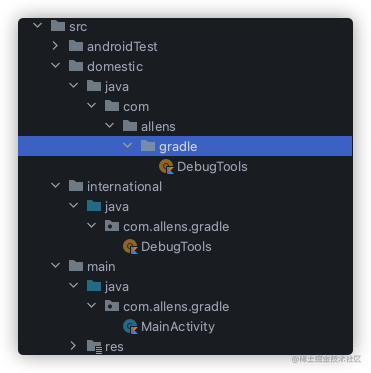Screen dimensions: 371x373
Task: Click the androidTest folder icon
Action: (x=76, y=46)
